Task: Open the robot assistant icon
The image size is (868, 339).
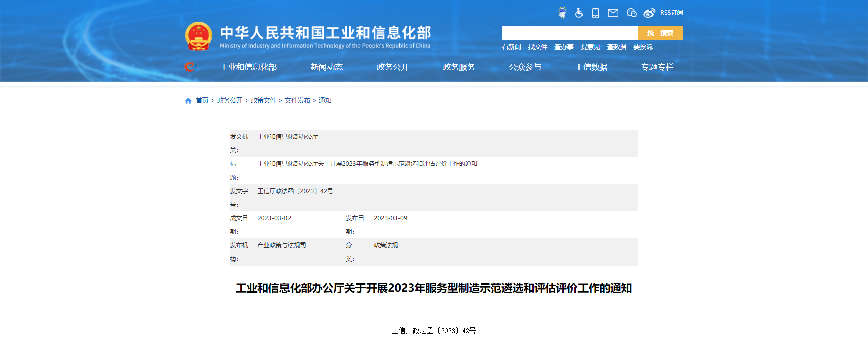Action: click(562, 13)
